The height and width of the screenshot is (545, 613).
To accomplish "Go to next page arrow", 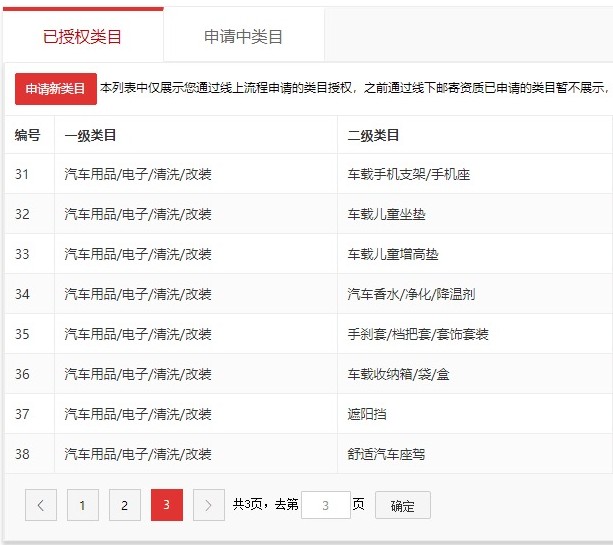I will tap(209, 505).
